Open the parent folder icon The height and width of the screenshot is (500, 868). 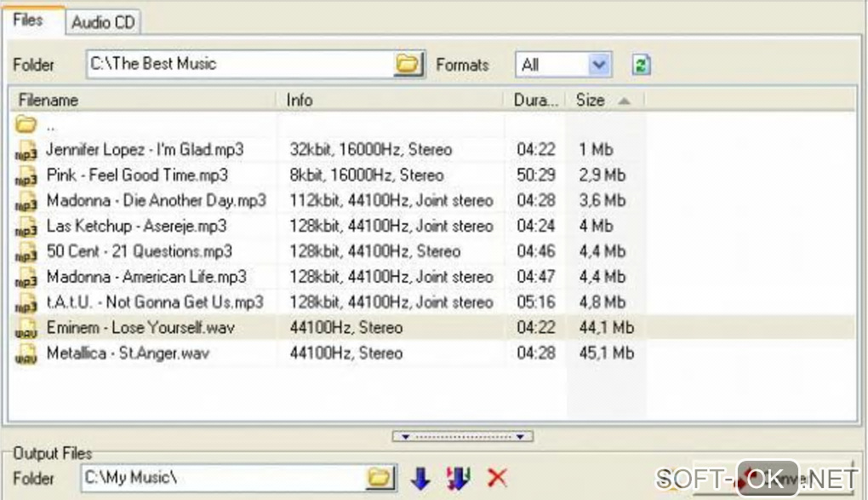tap(26, 124)
